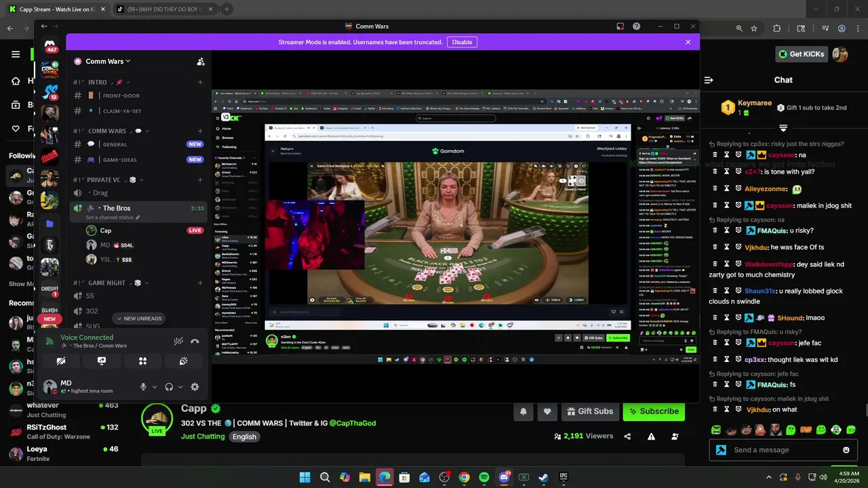Open browser extensions puzzle icon

tap(777, 28)
